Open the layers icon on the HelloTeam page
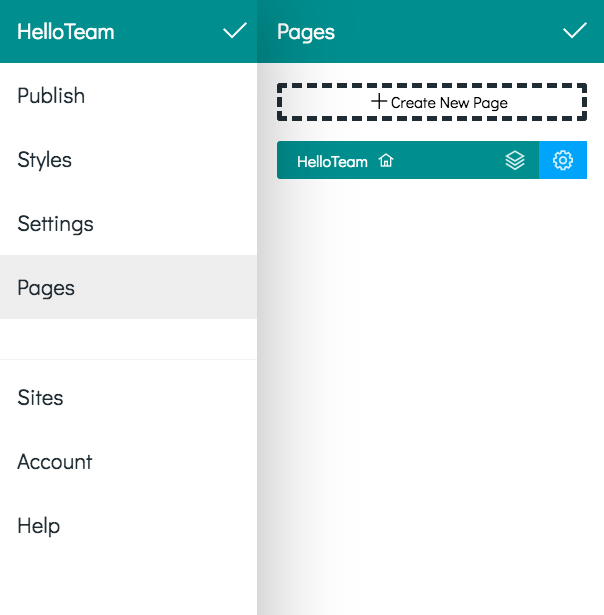 [515, 160]
